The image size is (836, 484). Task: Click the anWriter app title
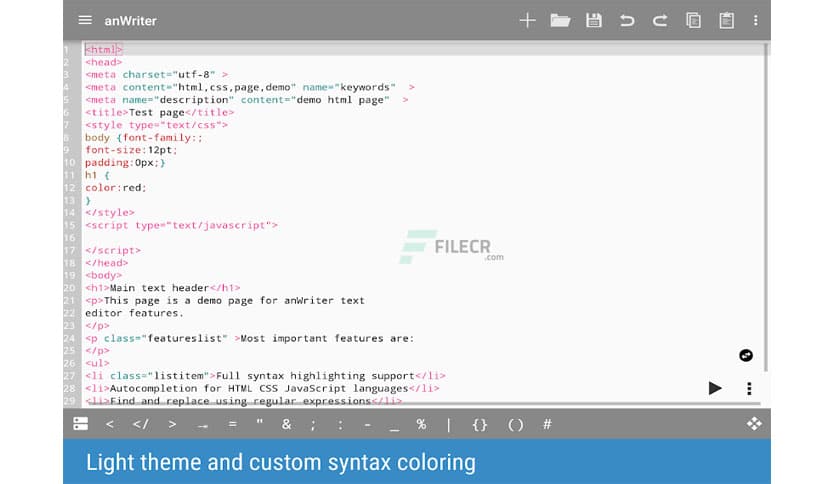click(x=130, y=21)
